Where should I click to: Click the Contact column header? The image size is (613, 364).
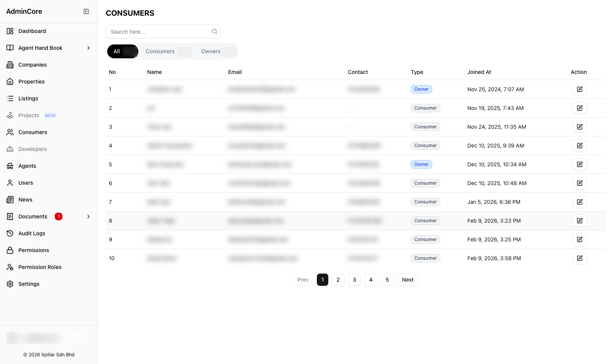[358, 72]
